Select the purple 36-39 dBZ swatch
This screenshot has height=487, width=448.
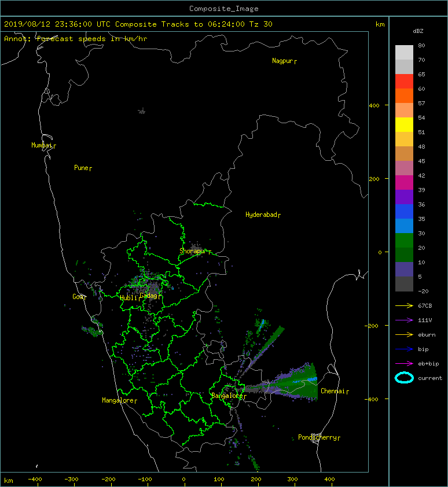pyautogui.click(x=404, y=197)
